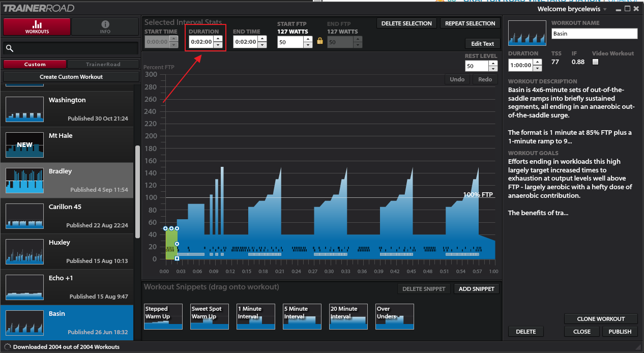Viewport: 644px width, 353px height.
Task: Click Create Custom Workout
Action: (x=71, y=77)
